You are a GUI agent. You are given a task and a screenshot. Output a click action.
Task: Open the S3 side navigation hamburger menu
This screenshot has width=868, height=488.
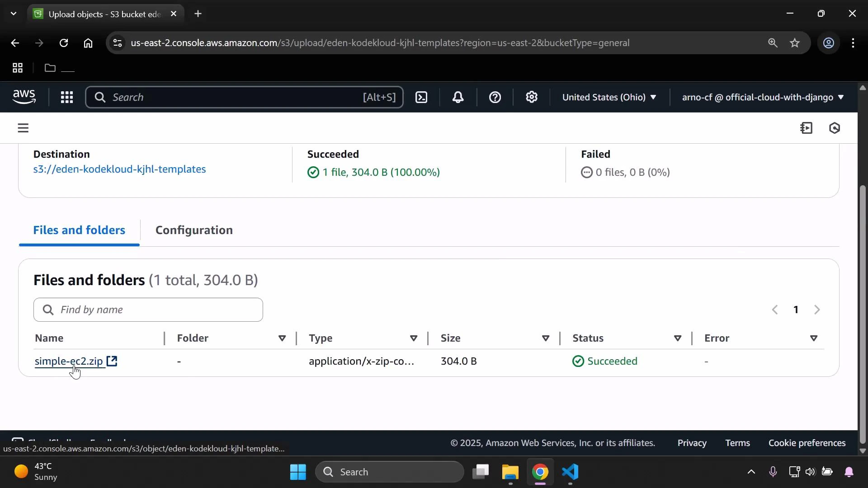point(23,128)
